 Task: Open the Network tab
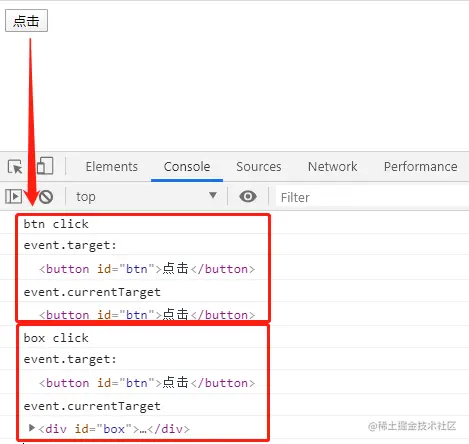332,166
